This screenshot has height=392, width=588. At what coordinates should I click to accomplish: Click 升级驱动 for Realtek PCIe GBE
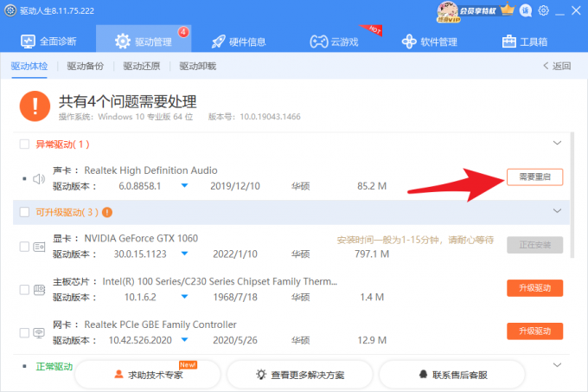(x=534, y=331)
